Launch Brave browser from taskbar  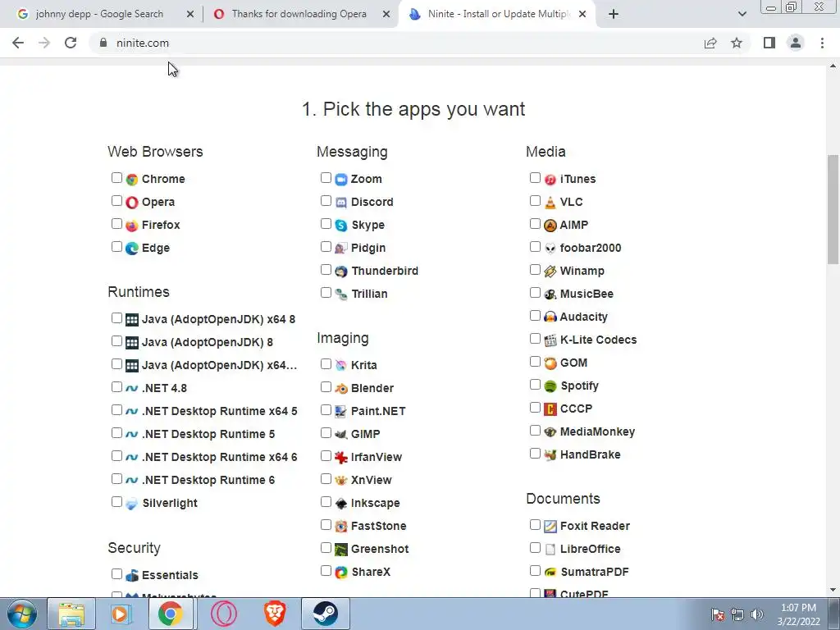(274, 614)
